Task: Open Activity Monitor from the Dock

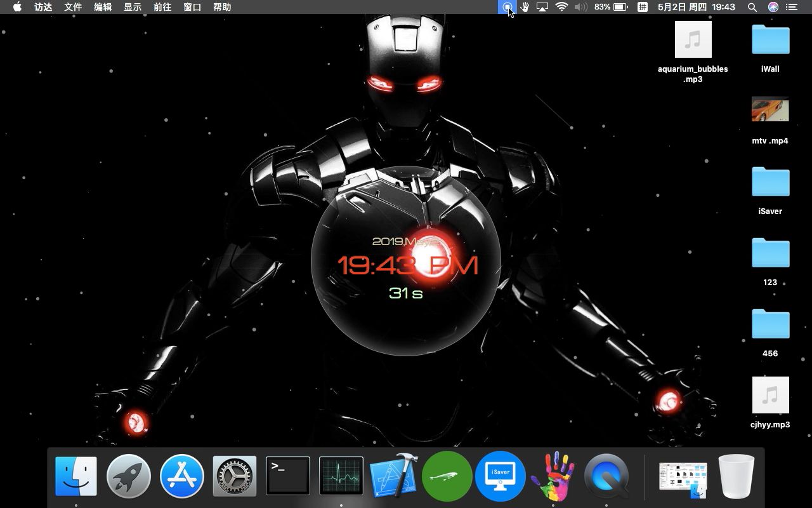Action: coord(341,476)
